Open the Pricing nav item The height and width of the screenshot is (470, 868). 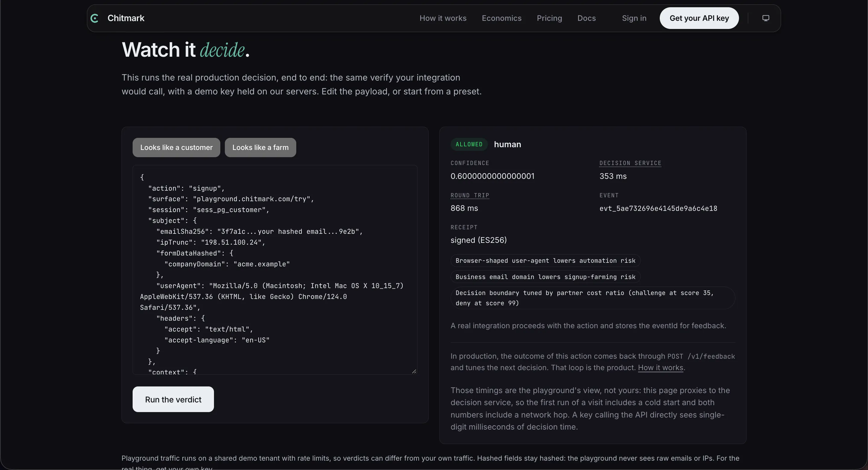(549, 18)
